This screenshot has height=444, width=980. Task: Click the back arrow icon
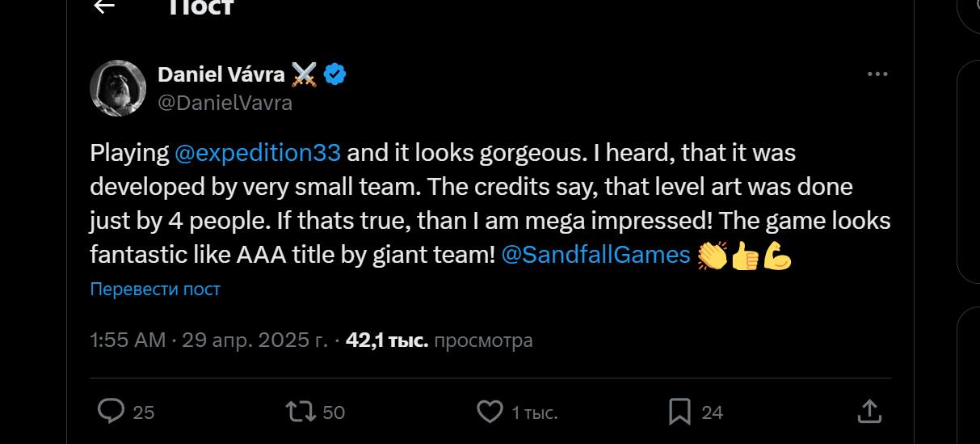(x=104, y=6)
